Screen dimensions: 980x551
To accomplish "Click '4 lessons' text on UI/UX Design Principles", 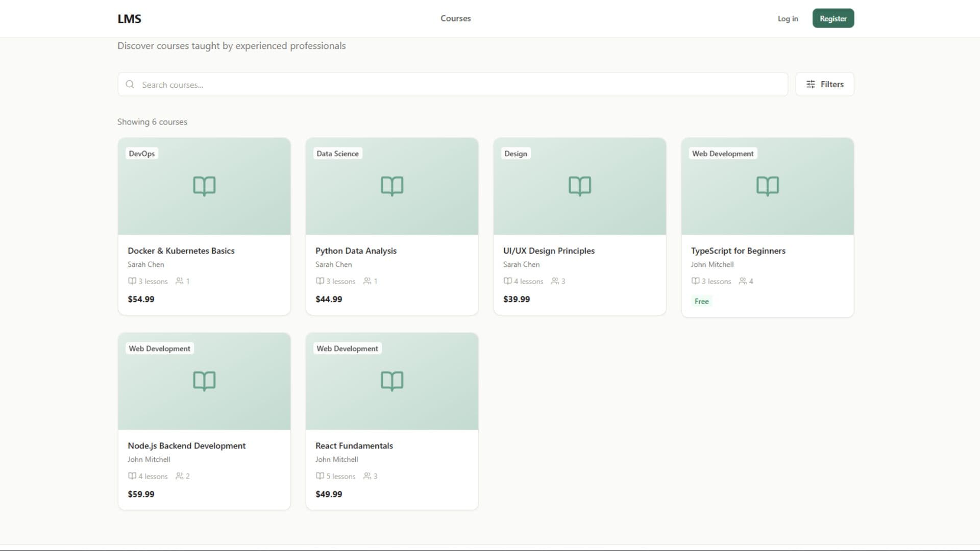I will coord(529,282).
